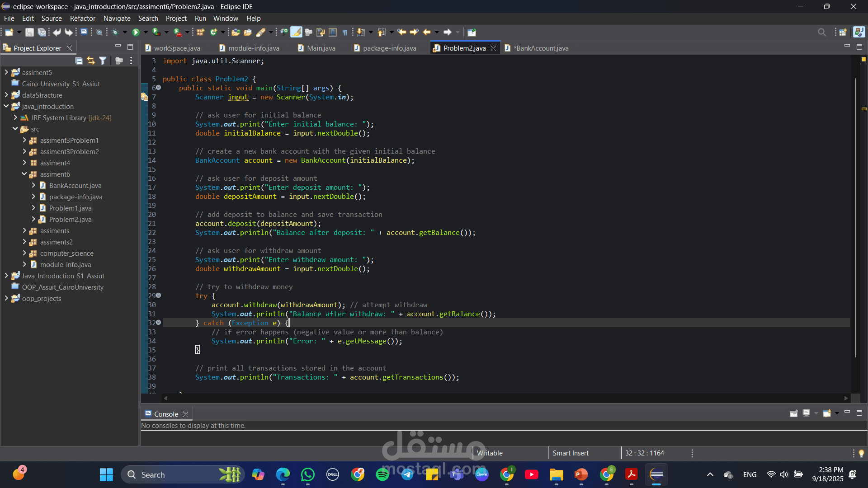Screen dimensions: 868x488
Task: Save the current file with Save icon
Action: coord(29,32)
